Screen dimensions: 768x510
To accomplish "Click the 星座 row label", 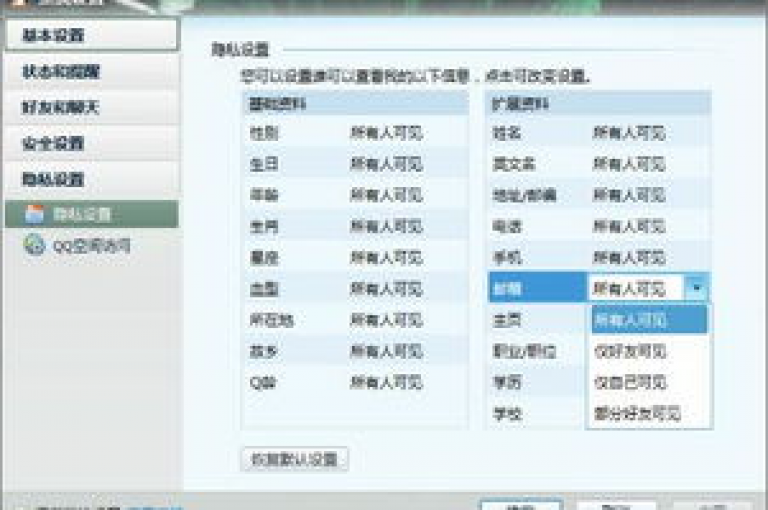I will 264,258.
